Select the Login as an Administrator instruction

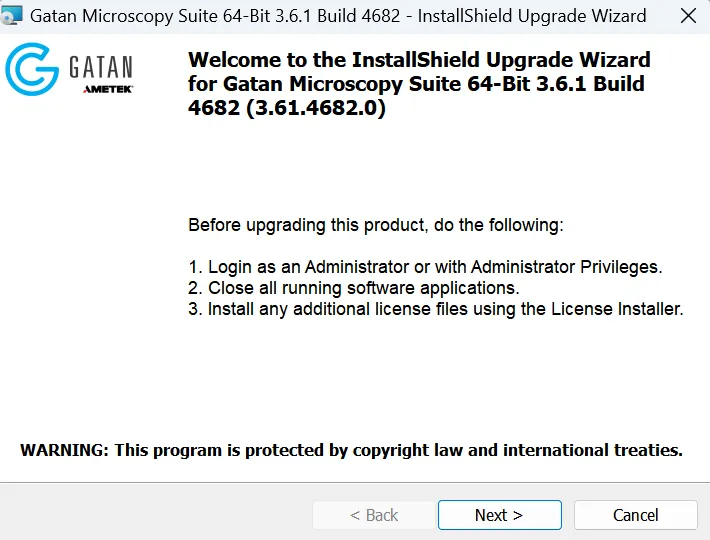pyautogui.click(x=425, y=267)
